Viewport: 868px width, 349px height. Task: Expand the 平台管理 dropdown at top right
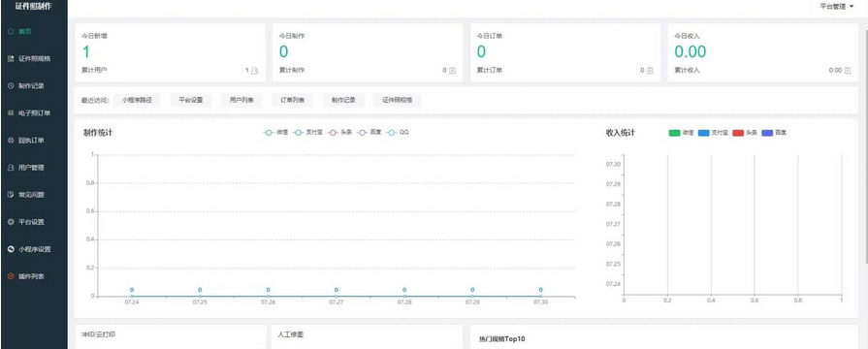point(836,7)
